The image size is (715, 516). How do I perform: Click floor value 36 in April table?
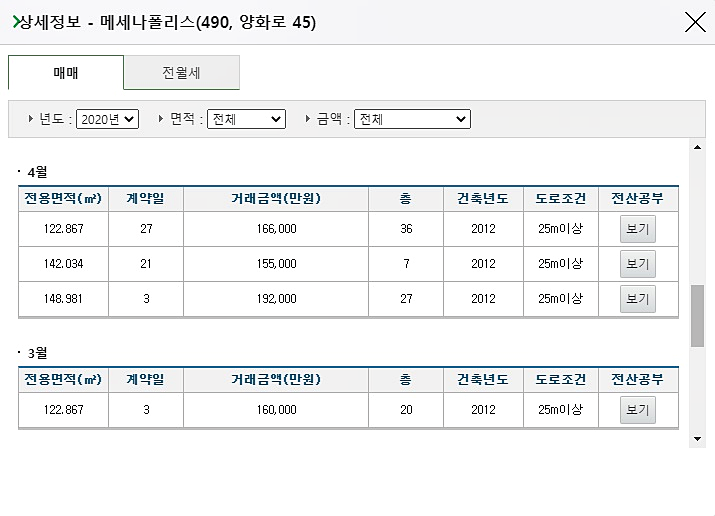tap(406, 229)
